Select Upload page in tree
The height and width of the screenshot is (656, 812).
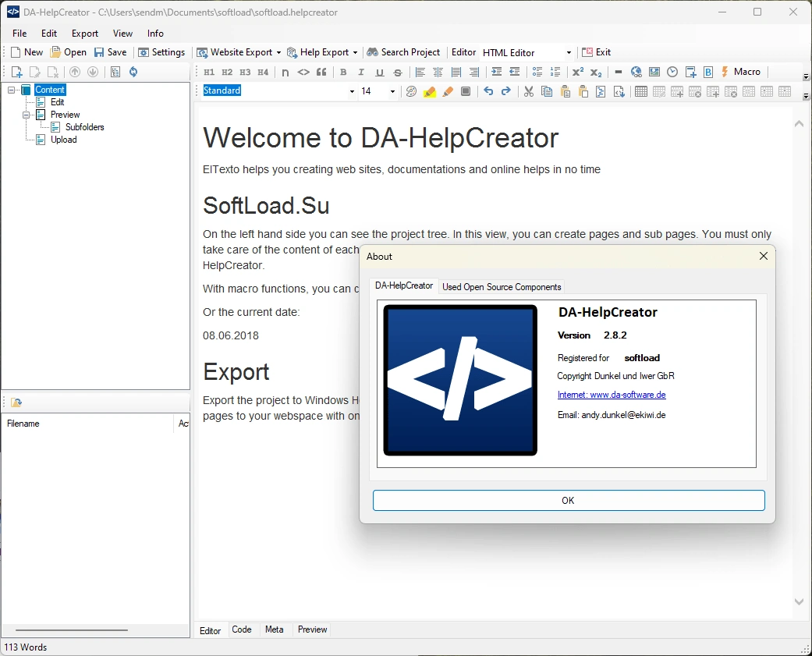tap(64, 140)
